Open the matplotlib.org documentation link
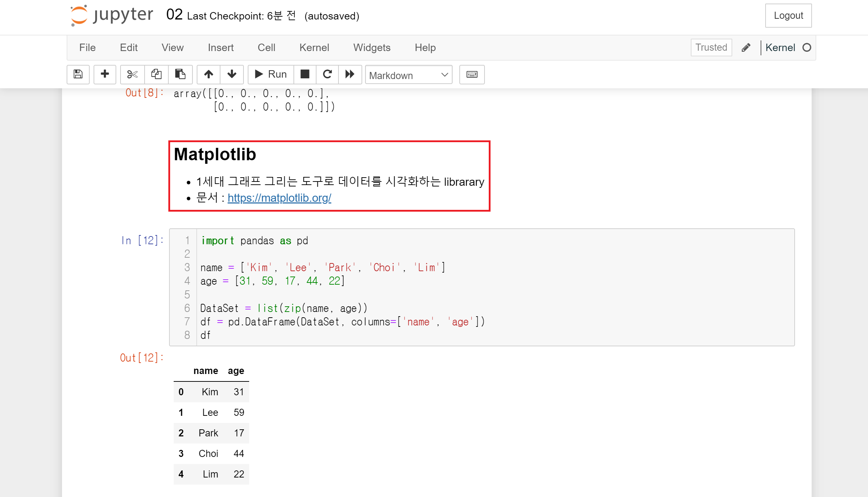 pyautogui.click(x=279, y=198)
